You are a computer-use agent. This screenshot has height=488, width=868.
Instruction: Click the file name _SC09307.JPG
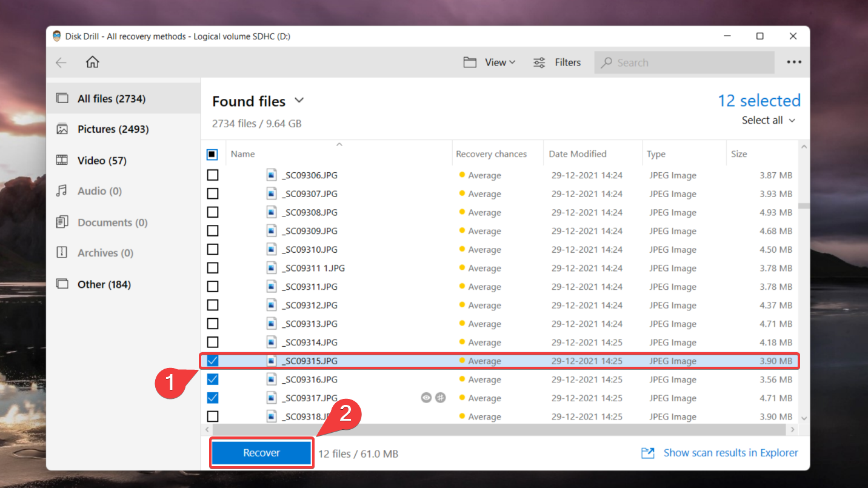(x=310, y=194)
